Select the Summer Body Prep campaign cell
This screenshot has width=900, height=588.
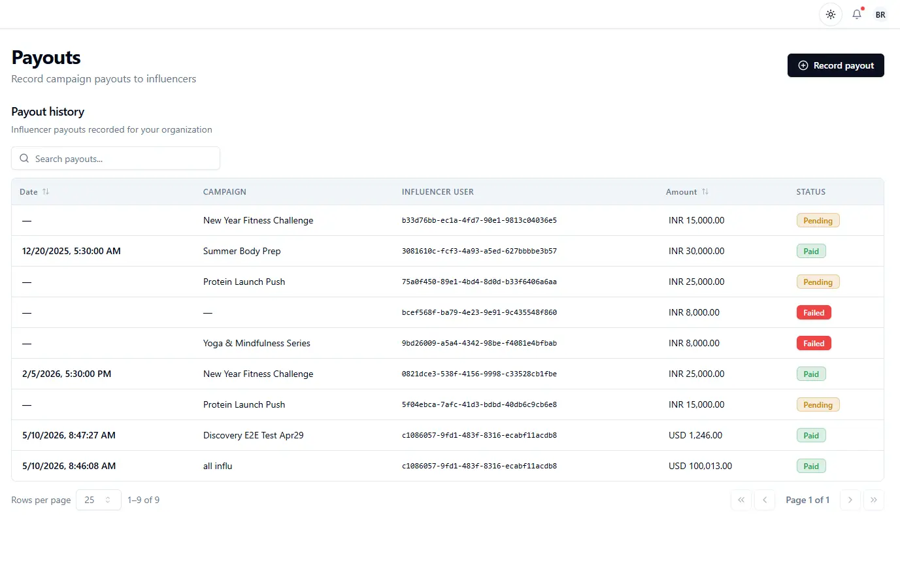[x=242, y=251]
